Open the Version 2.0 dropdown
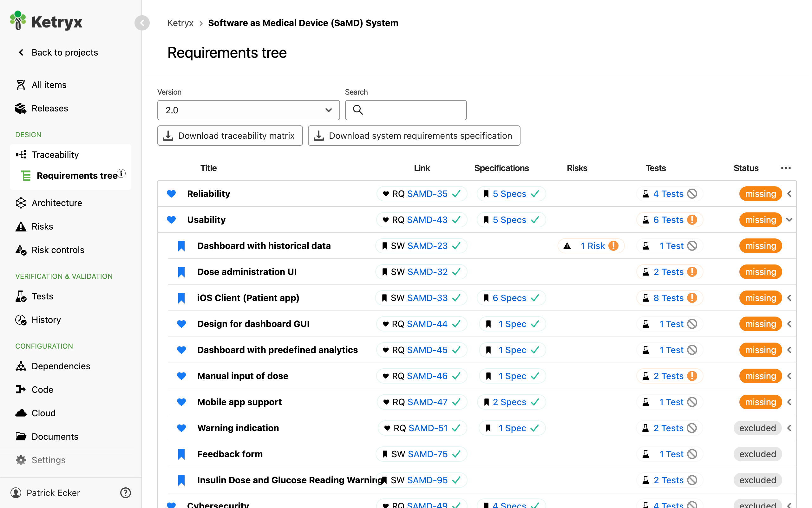Image resolution: width=812 pixels, height=508 pixels. pos(248,110)
